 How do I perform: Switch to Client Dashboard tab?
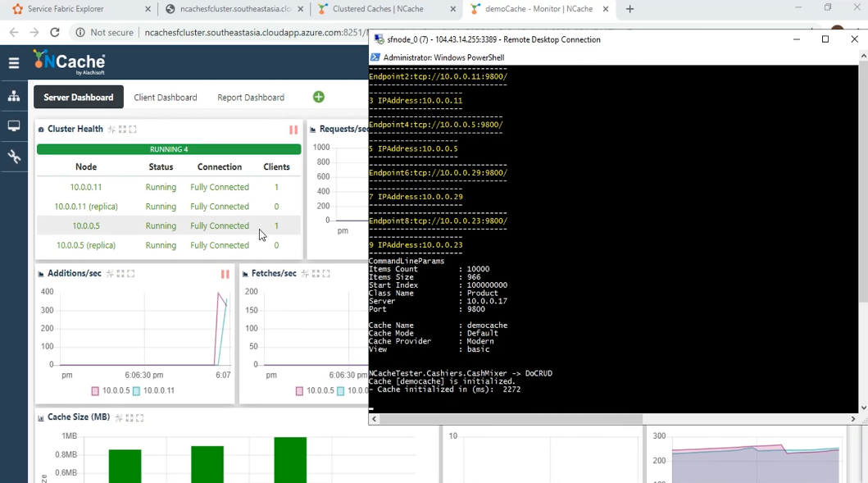166,98
